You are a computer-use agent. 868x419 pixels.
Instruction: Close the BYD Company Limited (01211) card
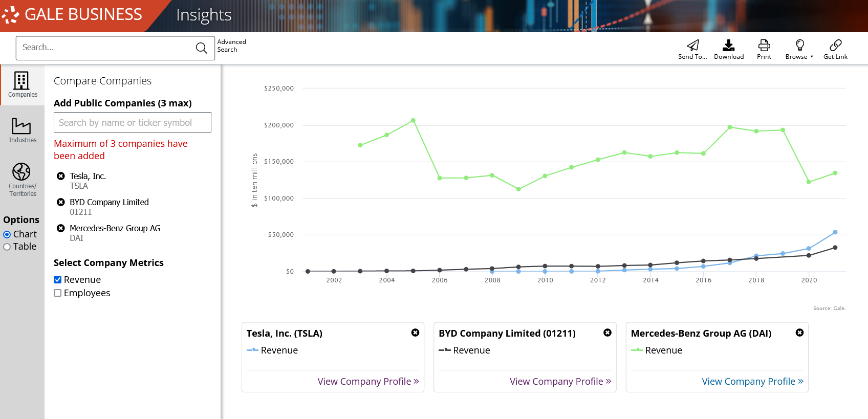pyautogui.click(x=607, y=333)
